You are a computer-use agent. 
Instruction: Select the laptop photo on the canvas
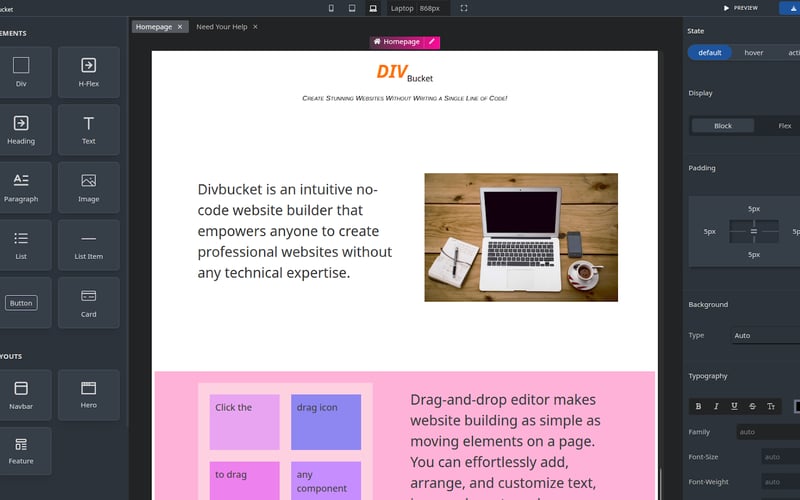click(521, 237)
